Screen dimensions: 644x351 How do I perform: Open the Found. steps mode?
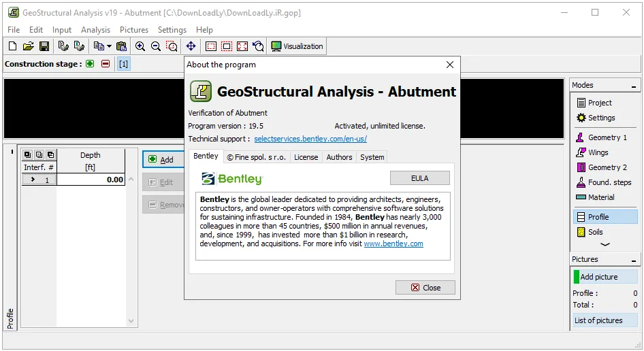606,182
